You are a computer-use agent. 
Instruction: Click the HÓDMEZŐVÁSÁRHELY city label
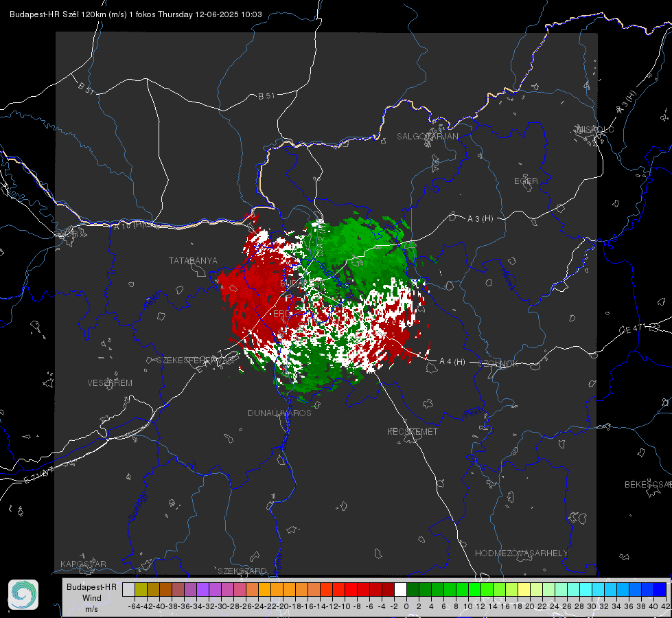click(x=521, y=553)
